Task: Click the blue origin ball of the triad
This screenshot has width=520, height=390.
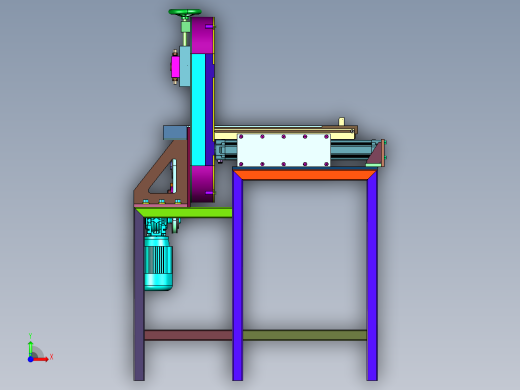Action: [30, 359]
